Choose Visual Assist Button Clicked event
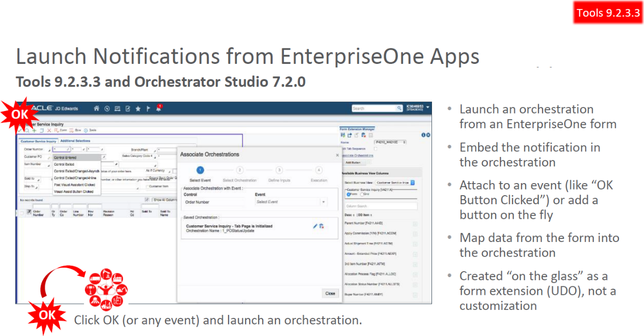The height and width of the screenshot is (336, 644). point(77,192)
